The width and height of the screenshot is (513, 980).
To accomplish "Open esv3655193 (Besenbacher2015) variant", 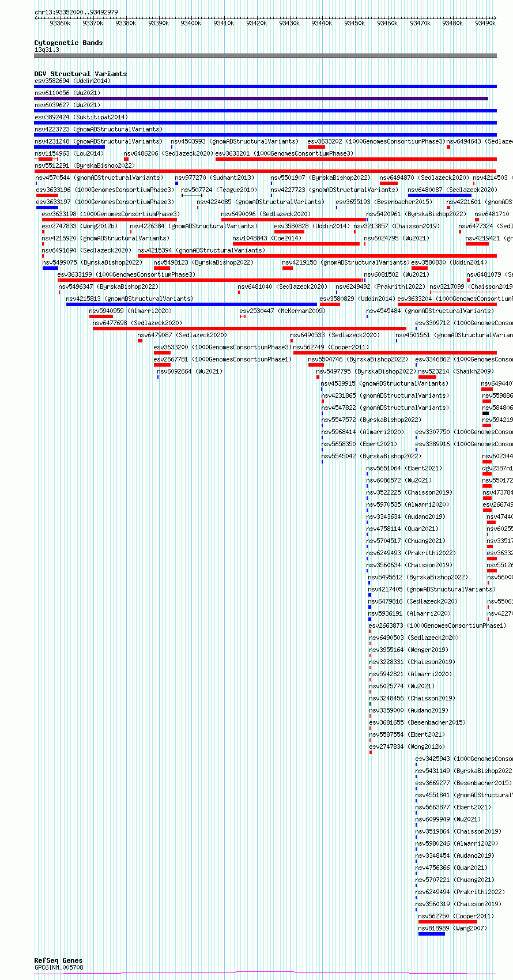I will [x=384, y=202].
